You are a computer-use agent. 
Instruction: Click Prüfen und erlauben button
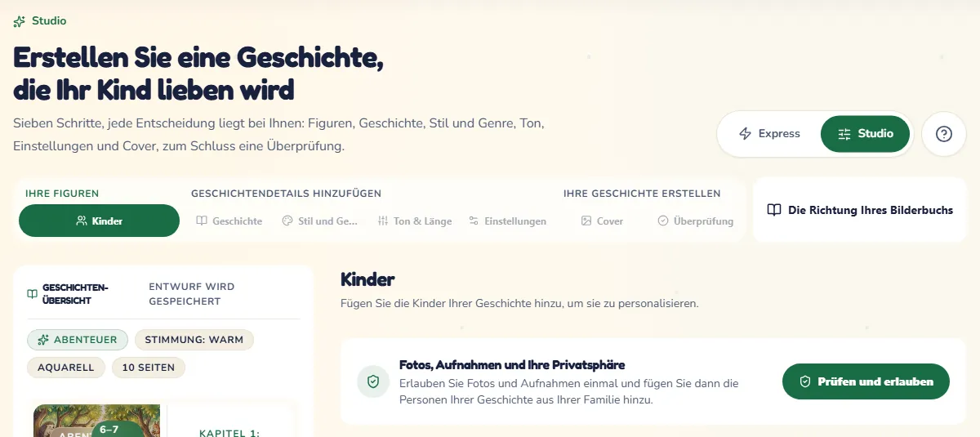click(x=866, y=381)
